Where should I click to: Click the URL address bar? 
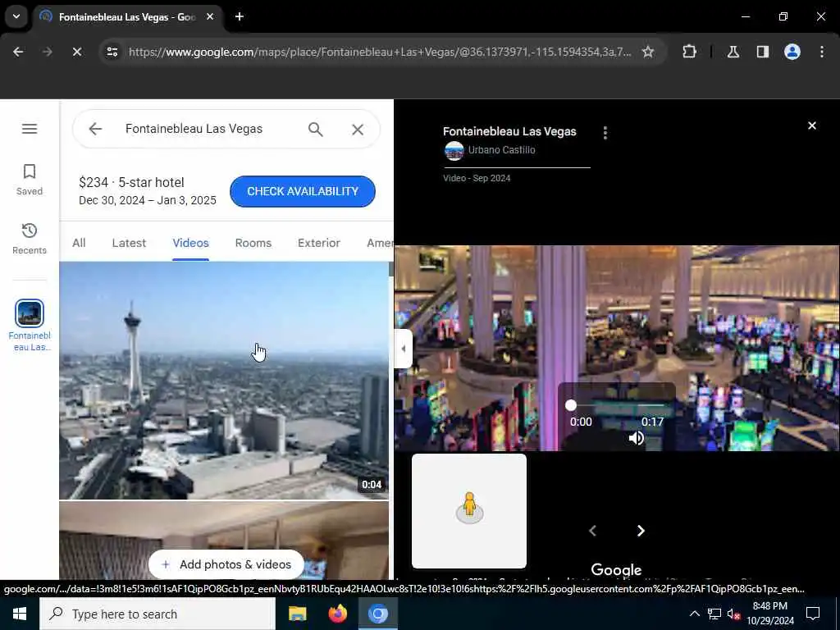(x=380, y=52)
